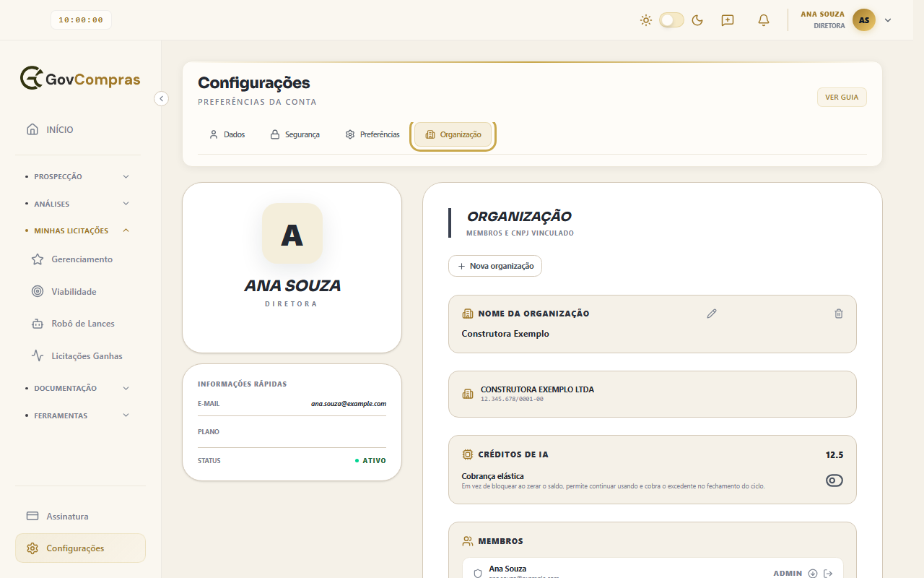
Task: Click the 12.5 AI credits value
Action: [834, 455]
